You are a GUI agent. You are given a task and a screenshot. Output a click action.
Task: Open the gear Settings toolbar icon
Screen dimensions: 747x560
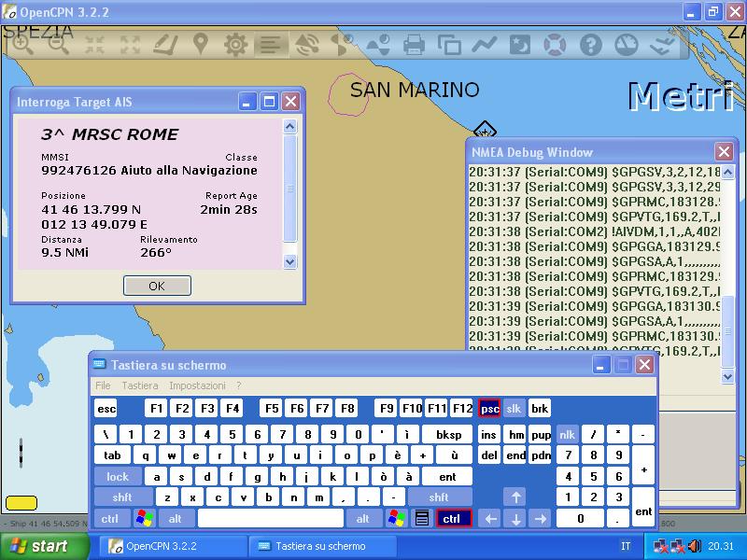pyautogui.click(x=236, y=45)
